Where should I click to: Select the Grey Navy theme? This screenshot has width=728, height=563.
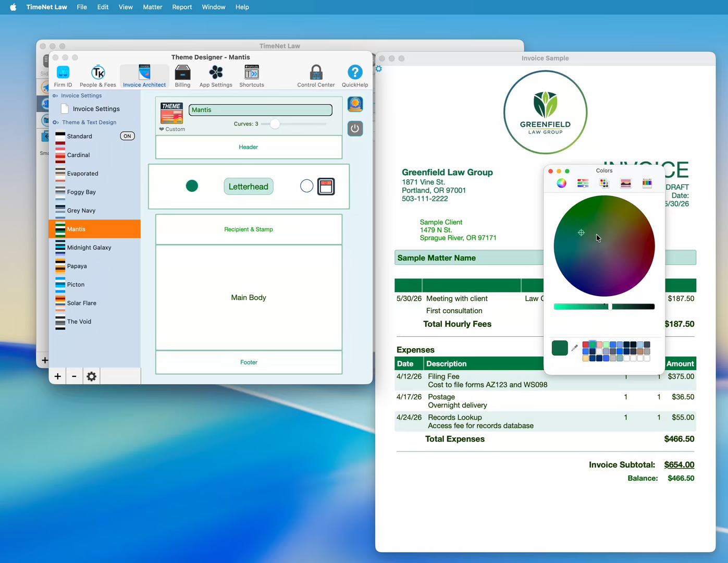pos(95,211)
